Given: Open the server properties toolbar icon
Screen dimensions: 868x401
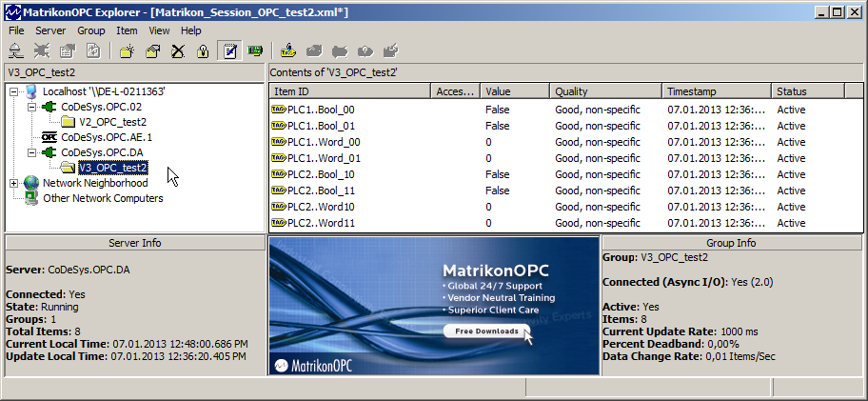Looking at the screenshot, I should tap(68, 51).
